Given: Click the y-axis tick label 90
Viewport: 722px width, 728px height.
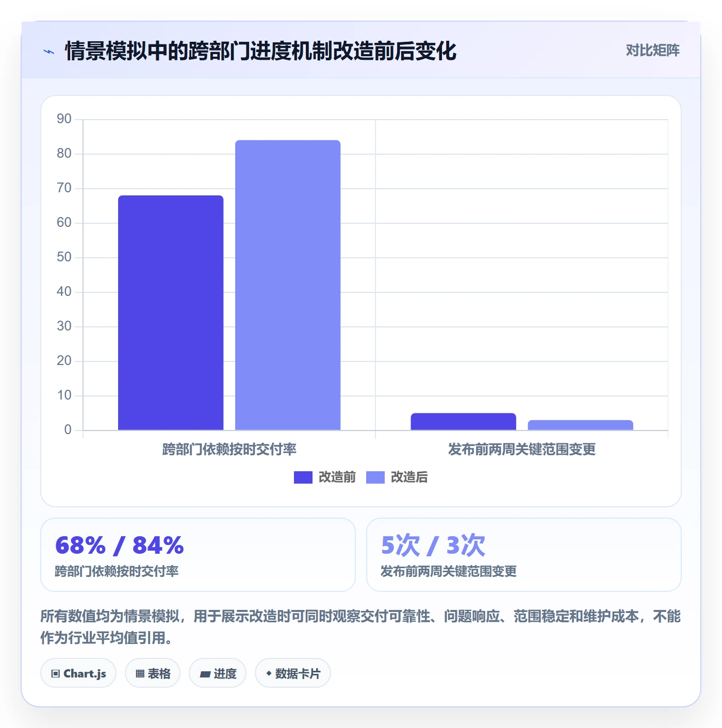Looking at the screenshot, I should (64, 119).
